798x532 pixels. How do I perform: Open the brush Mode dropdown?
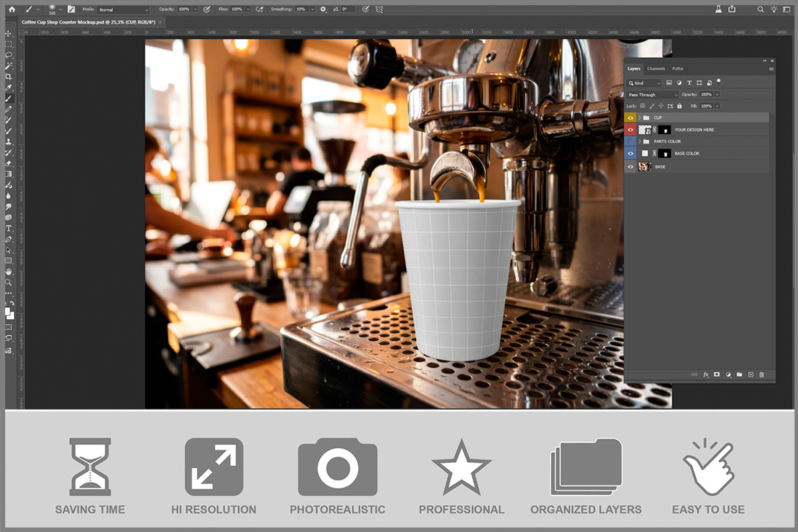[124, 10]
